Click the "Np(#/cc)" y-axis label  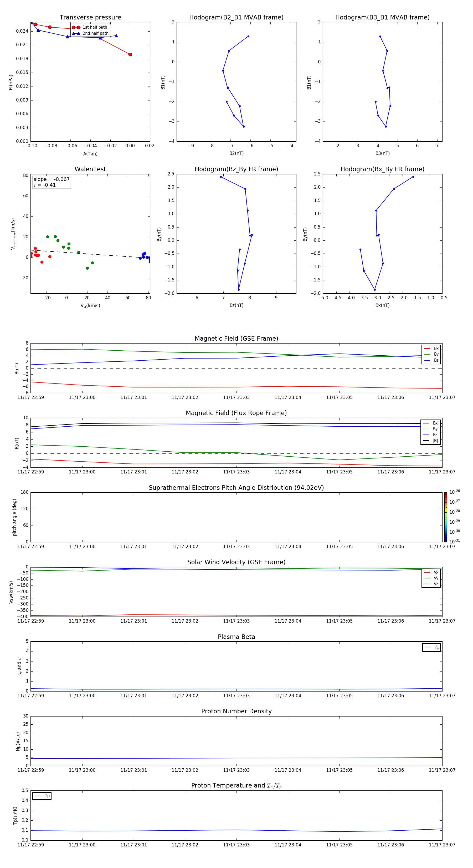pyautogui.click(x=18, y=741)
